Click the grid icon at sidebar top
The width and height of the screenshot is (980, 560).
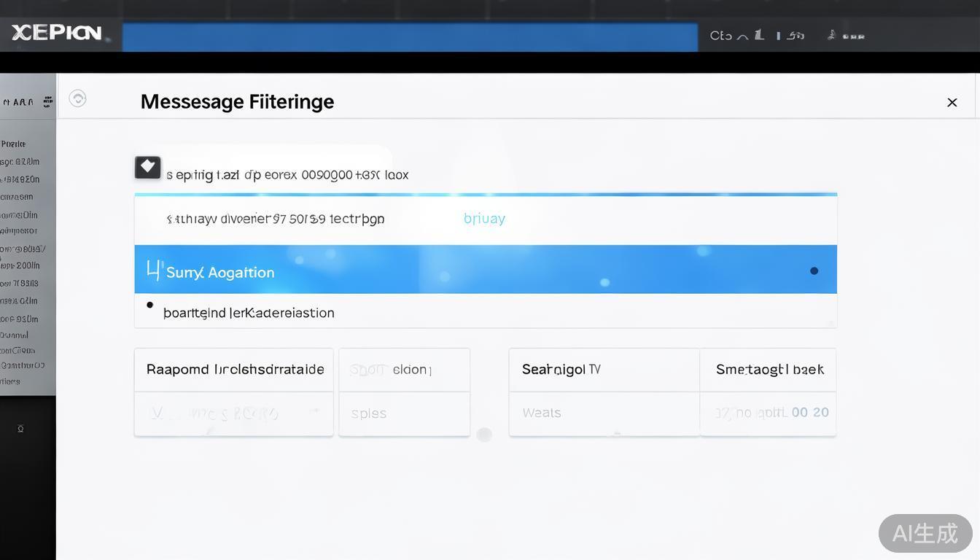tap(47, 102)
